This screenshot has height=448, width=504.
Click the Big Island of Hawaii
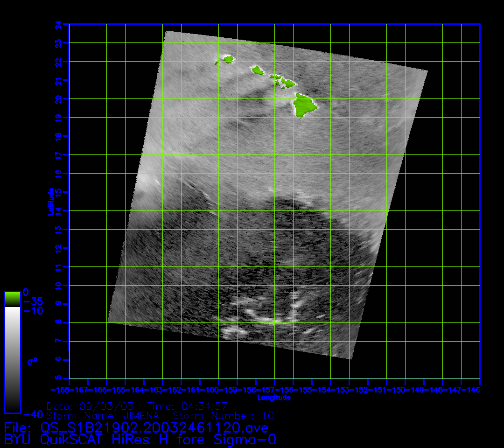[305, 105]
